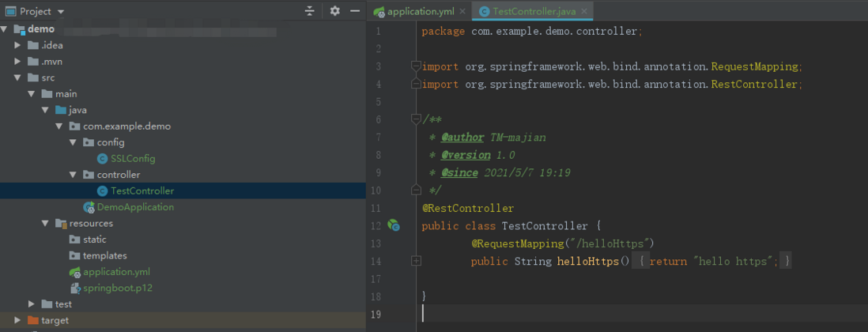The image size is (868, 332).
Task: Collapse the java source folder
Action: point(46,110)
